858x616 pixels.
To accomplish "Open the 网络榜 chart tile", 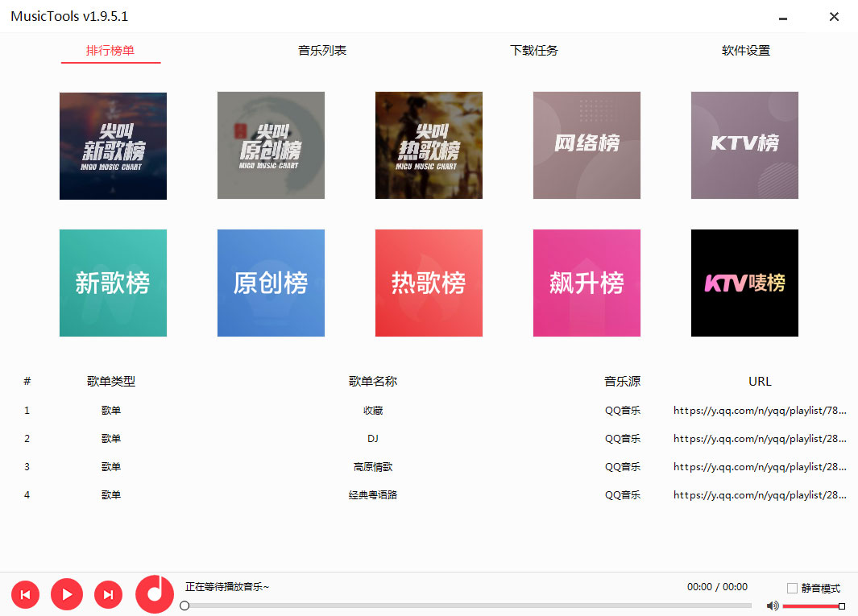I will point(587,146).
